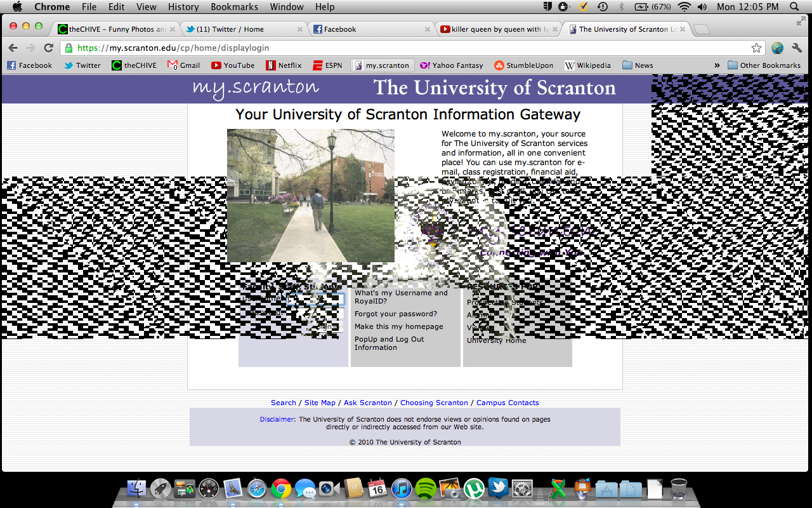Viewport: 812px width, 508px height.
Task: Open Twitter bird app in Dock
Action: coord(498,488)
